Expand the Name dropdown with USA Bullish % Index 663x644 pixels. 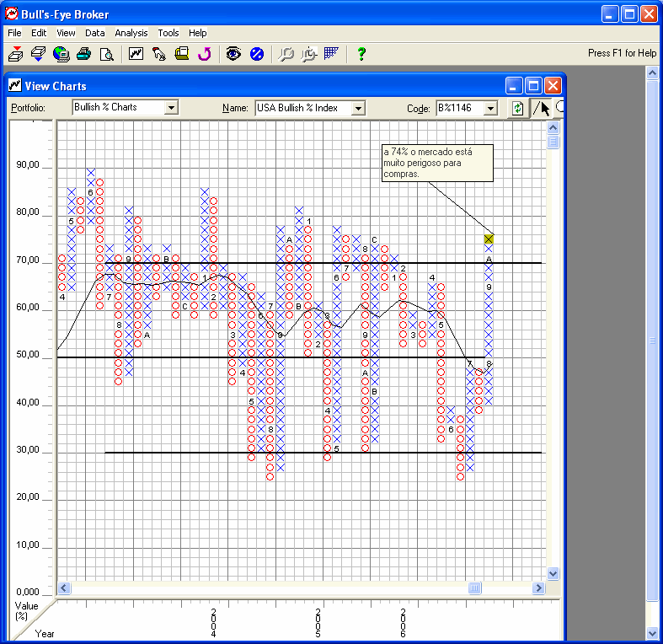(x=358, y=108)
